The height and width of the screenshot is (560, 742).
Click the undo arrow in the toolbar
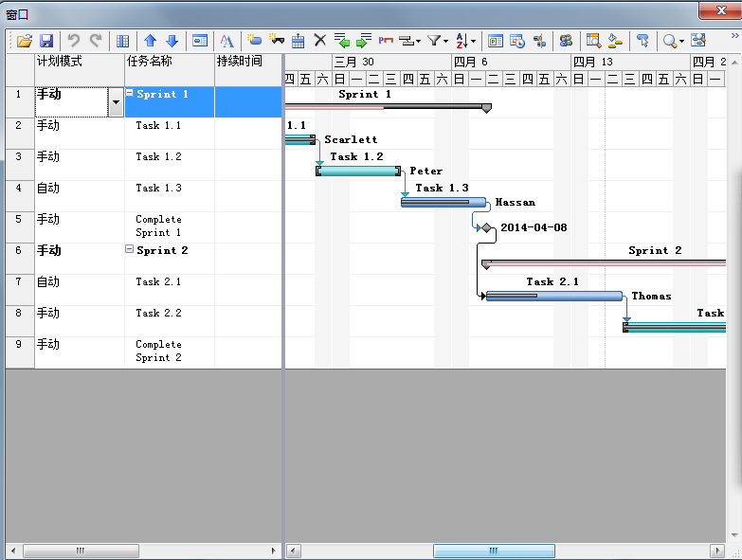click(73, 41)
